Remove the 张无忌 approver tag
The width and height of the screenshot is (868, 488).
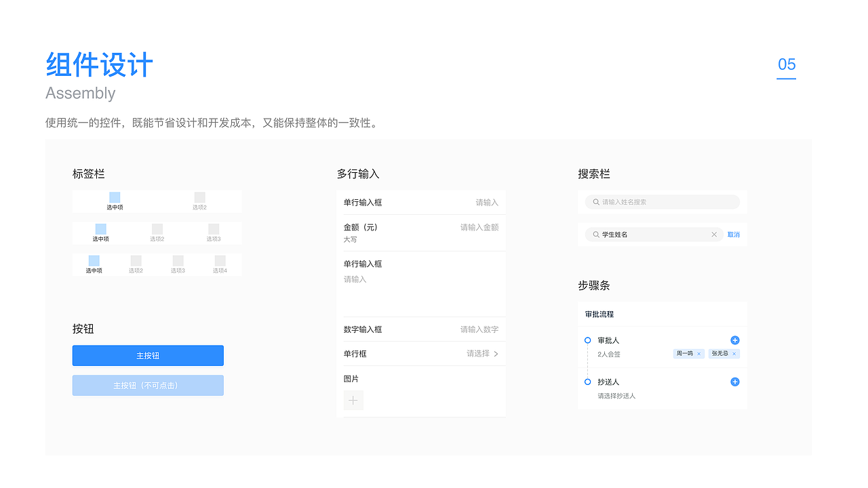click(x=734, y=353)
